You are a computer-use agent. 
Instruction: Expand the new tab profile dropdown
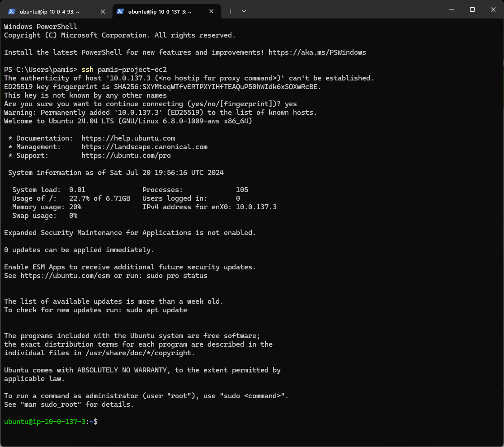click(x=244, y=11)
